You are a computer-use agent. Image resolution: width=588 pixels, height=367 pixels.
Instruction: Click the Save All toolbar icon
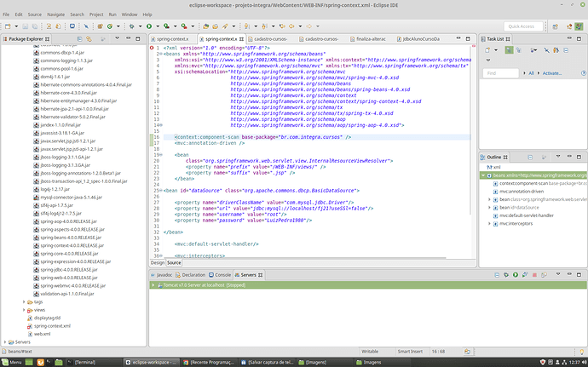(x=34, y=26)
